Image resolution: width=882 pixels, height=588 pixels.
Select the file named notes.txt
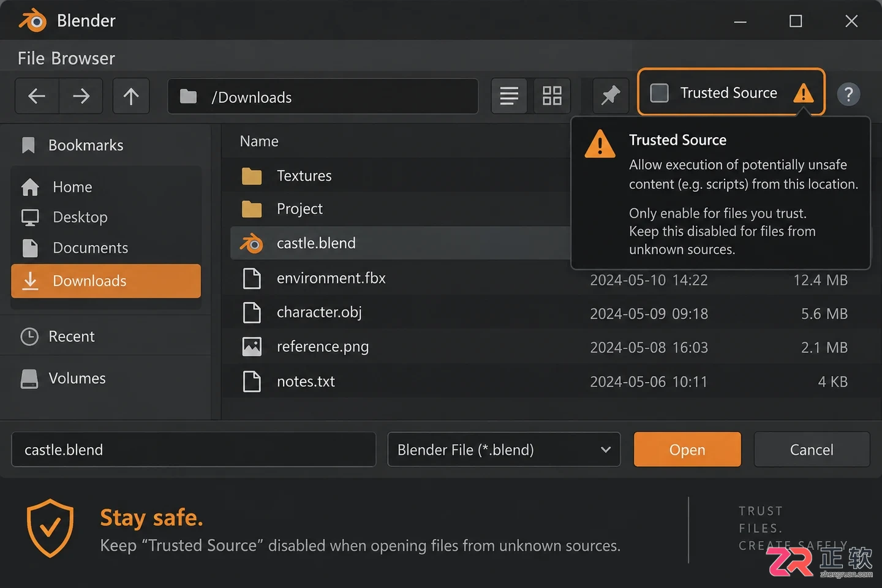click(306, 382)
